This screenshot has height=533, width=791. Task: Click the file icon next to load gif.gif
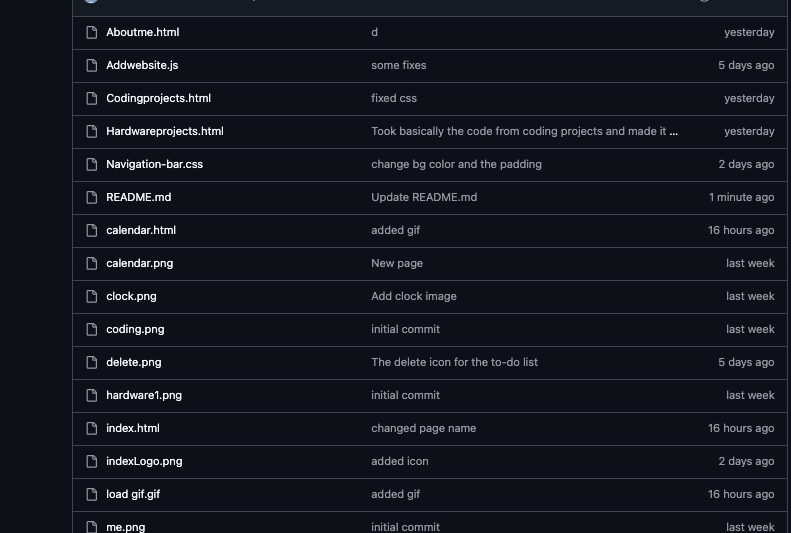[x=92, y=494]
